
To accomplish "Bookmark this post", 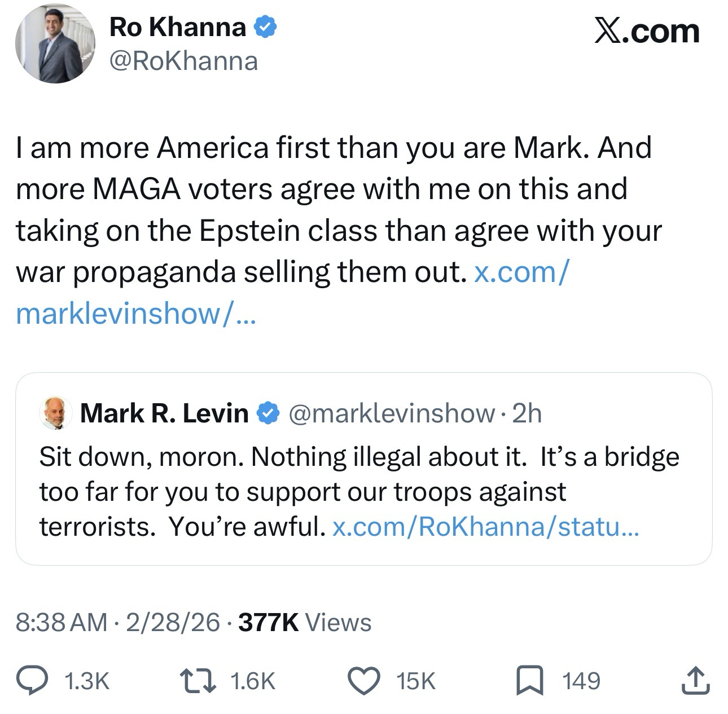I will (530, 680).
